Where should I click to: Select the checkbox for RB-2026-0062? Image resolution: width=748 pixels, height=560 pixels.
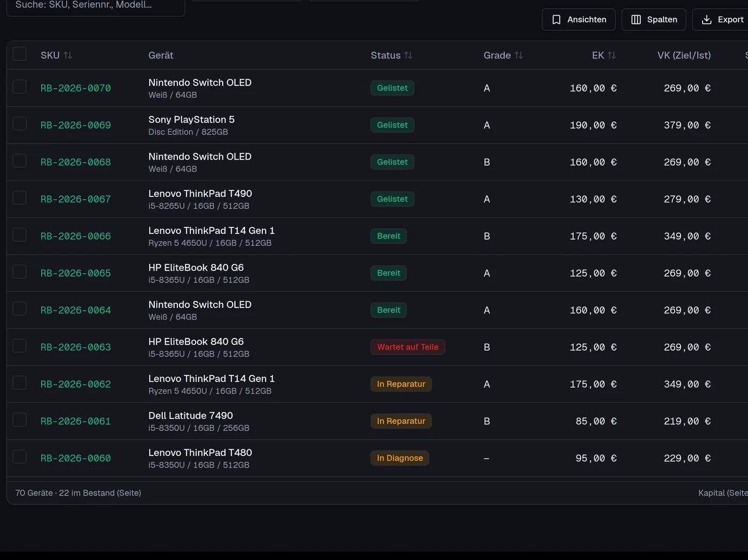point(20,383)
